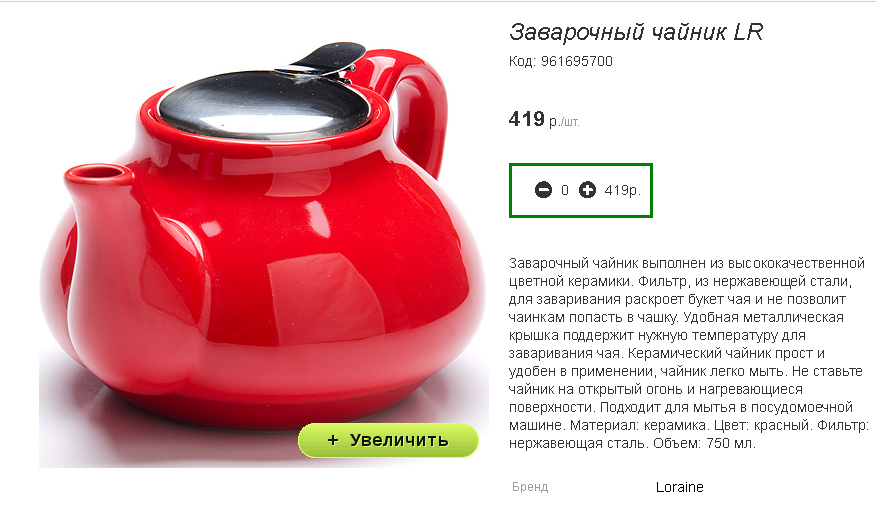Click the plus sign inside the Увеличить button

tap(333, 440)
